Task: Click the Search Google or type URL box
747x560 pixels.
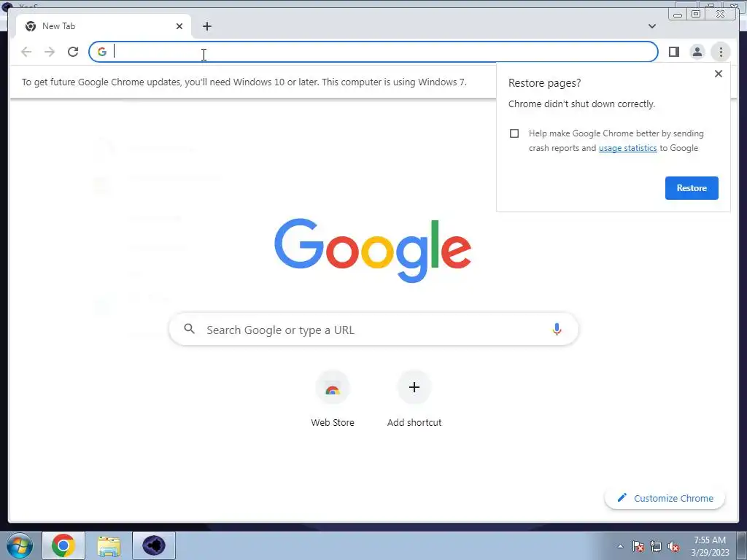Action: pyautogui.click(x=373, y=329)
